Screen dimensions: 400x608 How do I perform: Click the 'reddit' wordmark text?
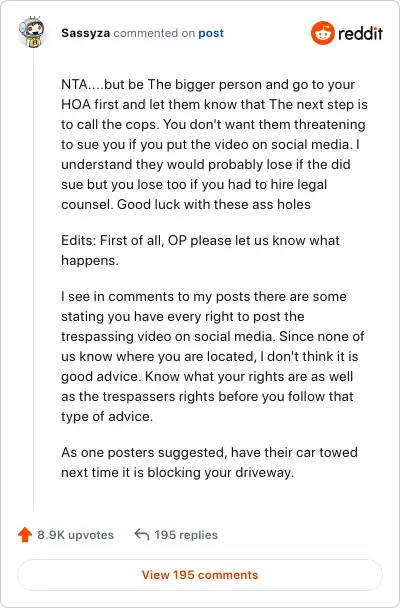pos(360,33)
